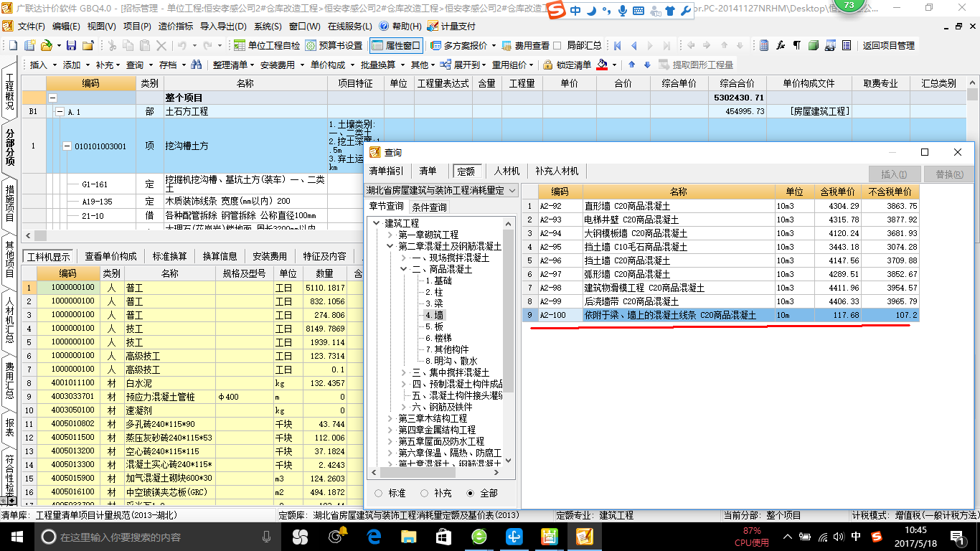Image resolution: width=980 pixels, height=551 pixels.
Task: Click the paragraph mark icon
Action: tap(796, 45)
